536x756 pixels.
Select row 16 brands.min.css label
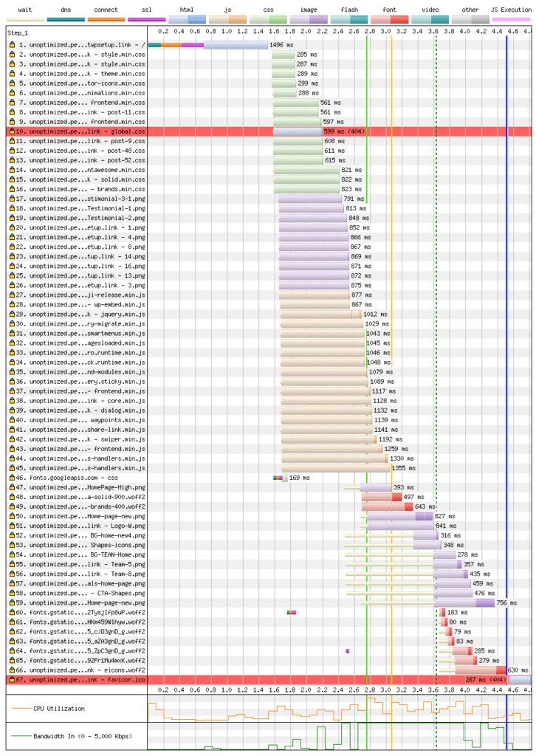(x=80, y=189)
